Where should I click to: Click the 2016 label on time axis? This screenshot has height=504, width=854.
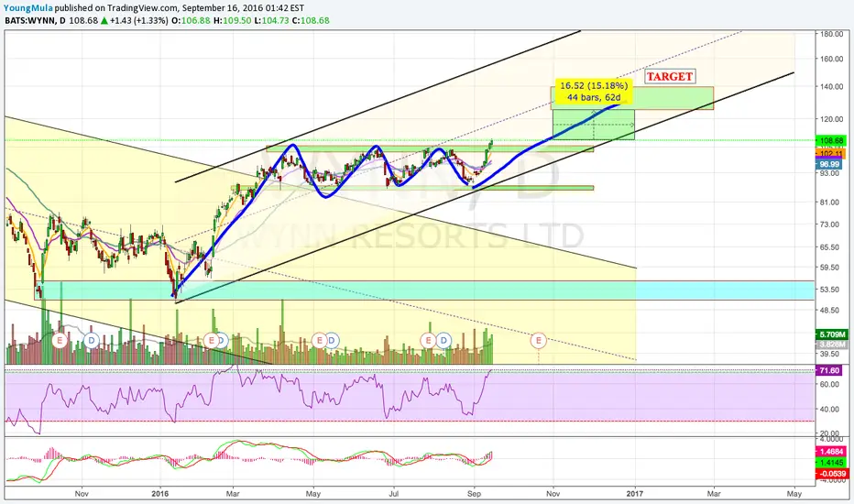160,494
